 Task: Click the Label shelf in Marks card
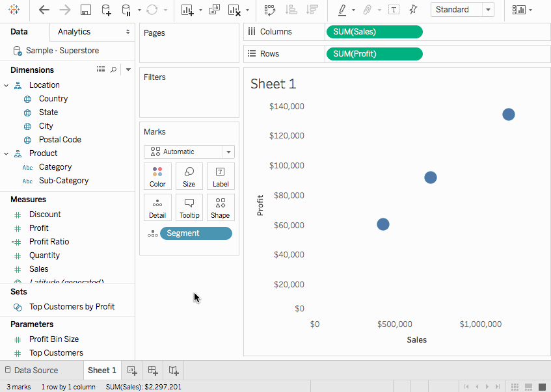[221, 176]
